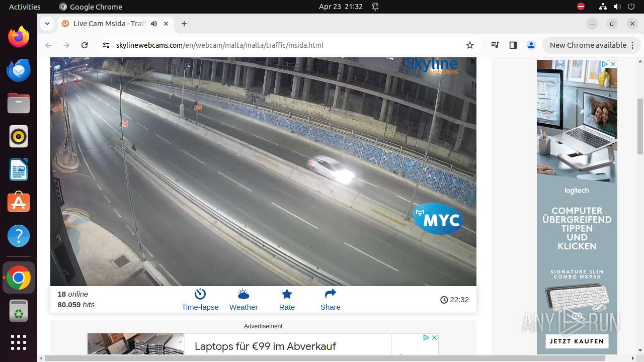Open Chrome media controls
The height and width of the screenshot is (362, 644).
[x=495, y=45]
